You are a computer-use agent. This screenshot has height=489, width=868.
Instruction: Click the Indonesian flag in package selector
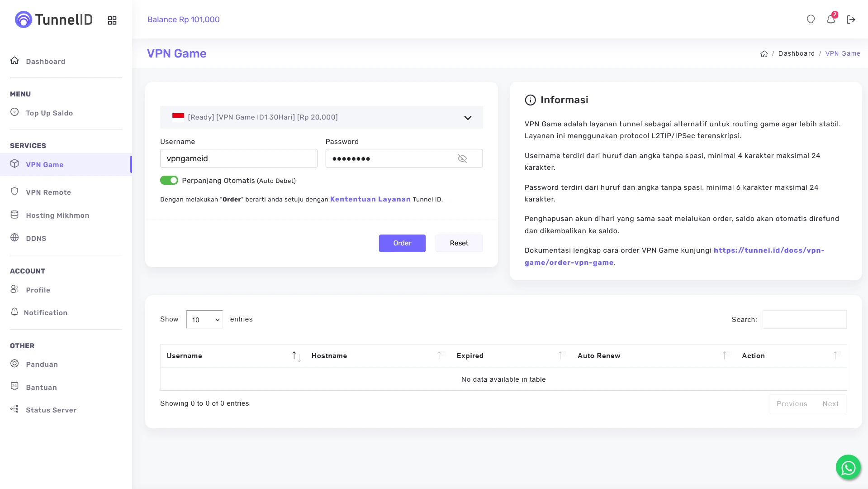(178, 117)
